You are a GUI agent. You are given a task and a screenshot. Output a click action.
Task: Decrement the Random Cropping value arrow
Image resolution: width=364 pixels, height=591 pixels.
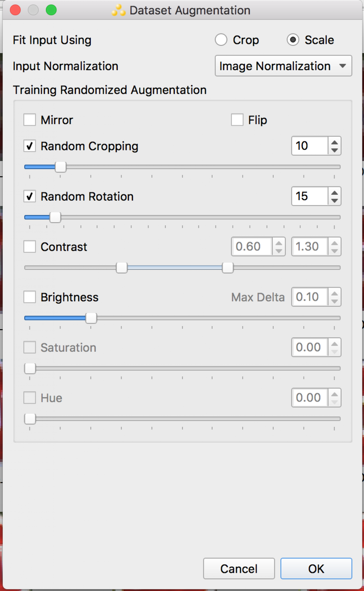[334, 150]
